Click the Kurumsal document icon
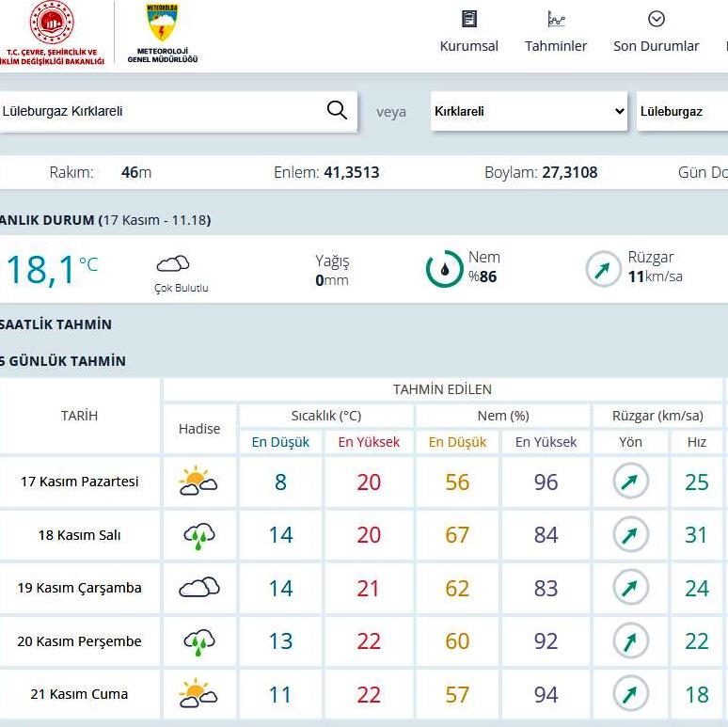The height and width of the screenshot is (727, 728). (468, 19)
